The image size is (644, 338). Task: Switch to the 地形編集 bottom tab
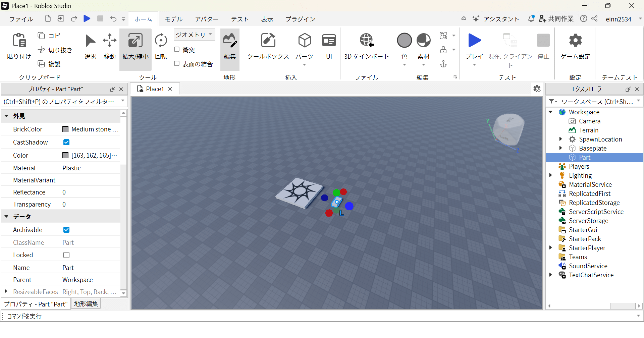click(86, 304)
